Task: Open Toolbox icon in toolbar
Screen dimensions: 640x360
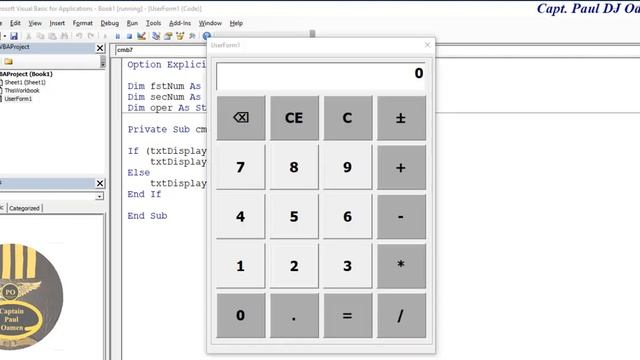Action: [192, 36]
